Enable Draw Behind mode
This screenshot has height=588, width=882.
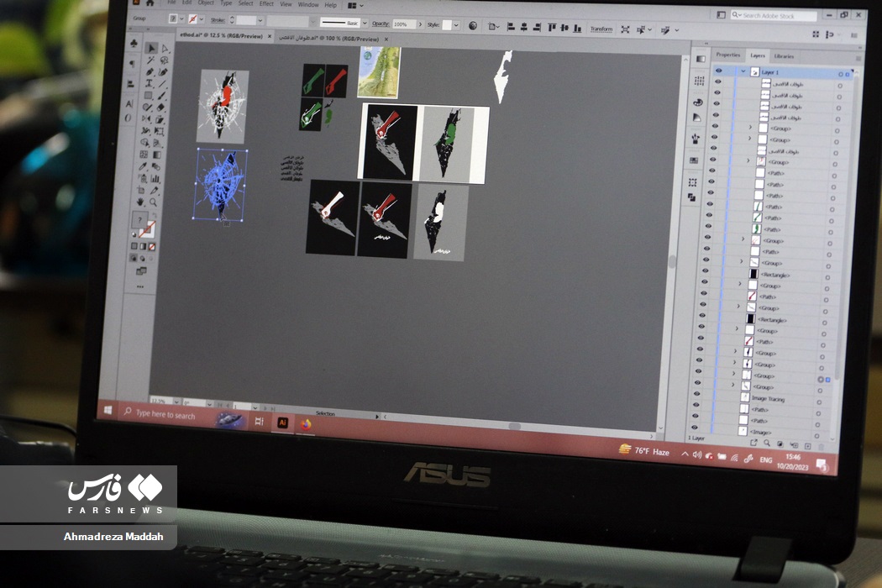(x=142, y=258)
